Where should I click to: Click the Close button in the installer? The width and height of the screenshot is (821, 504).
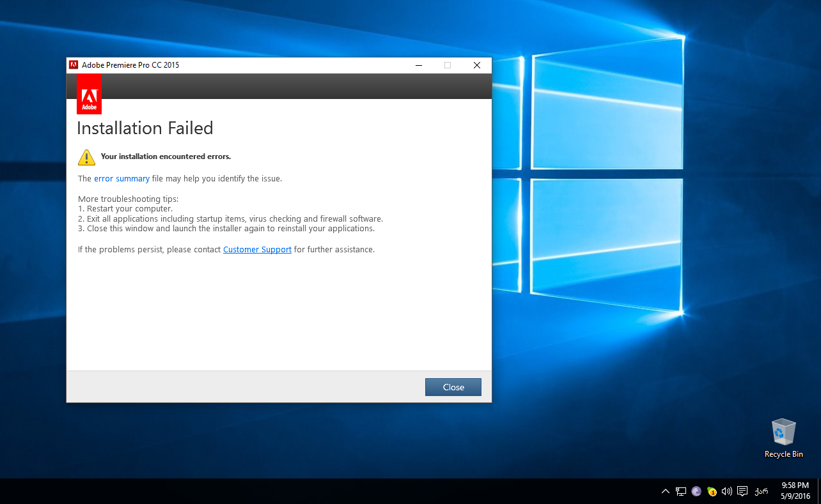pos(453,387)
